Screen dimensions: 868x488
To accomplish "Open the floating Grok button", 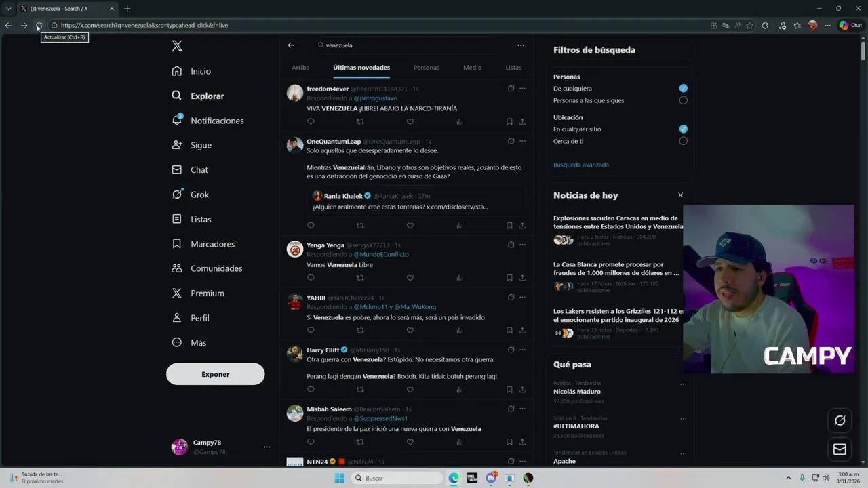I will tap(840, 421).
